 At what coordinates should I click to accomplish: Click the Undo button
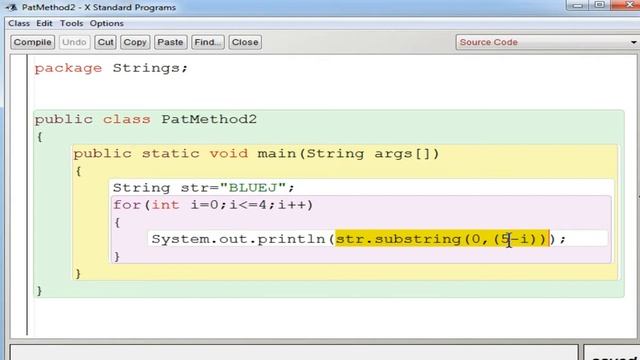(74, 42)
